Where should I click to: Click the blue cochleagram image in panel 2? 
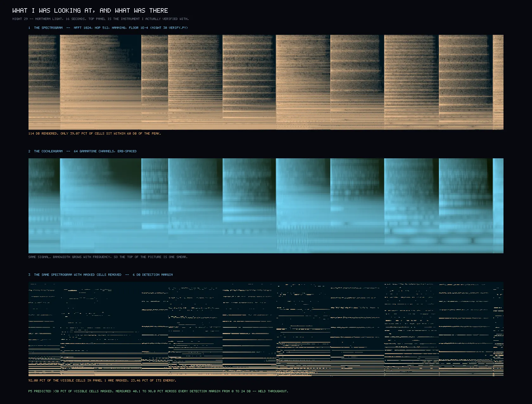[266, 206]
